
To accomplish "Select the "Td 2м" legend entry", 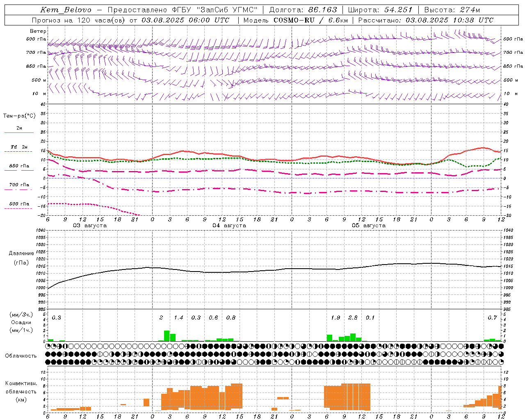I will [x=19, y=147].
